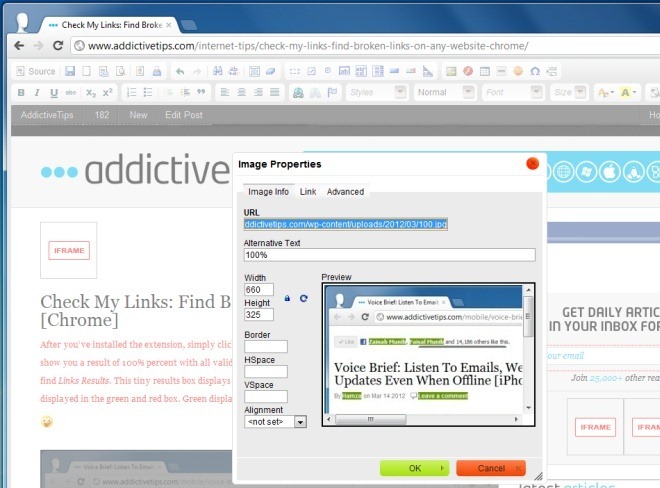This screenshot has height=488, width=660.
Task: Click the Preview magnifier document icon
Action: 121,72
